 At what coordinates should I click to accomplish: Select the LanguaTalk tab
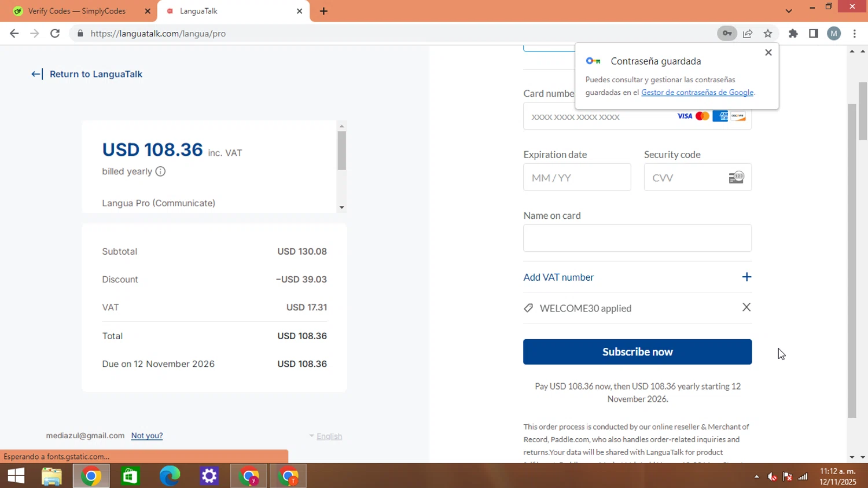click(233, 11)
